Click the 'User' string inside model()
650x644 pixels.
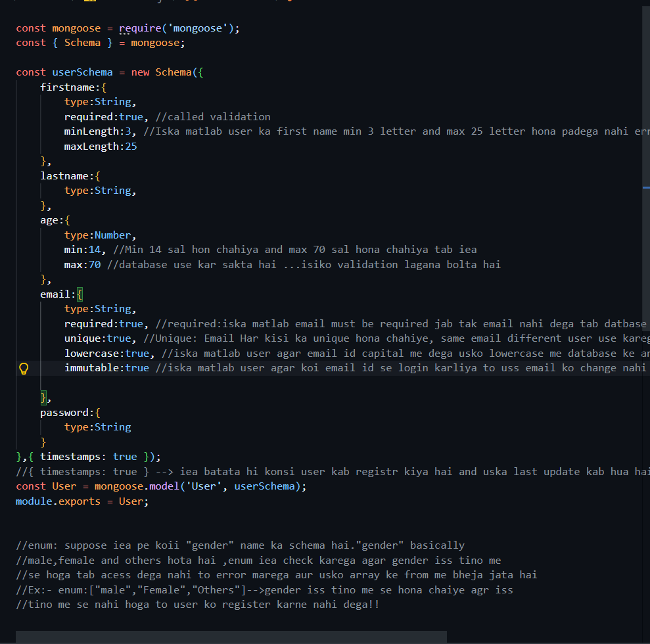click(204, 486)
